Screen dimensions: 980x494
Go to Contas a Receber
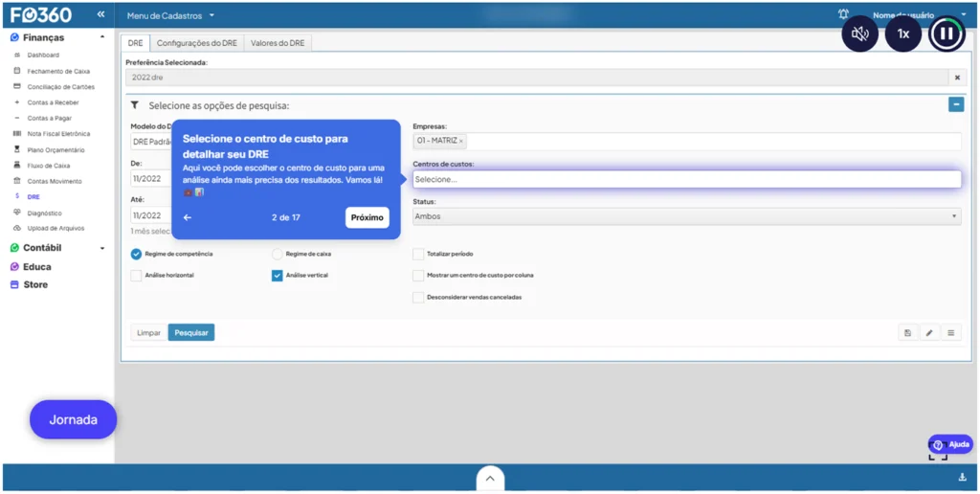click(54, 102)
